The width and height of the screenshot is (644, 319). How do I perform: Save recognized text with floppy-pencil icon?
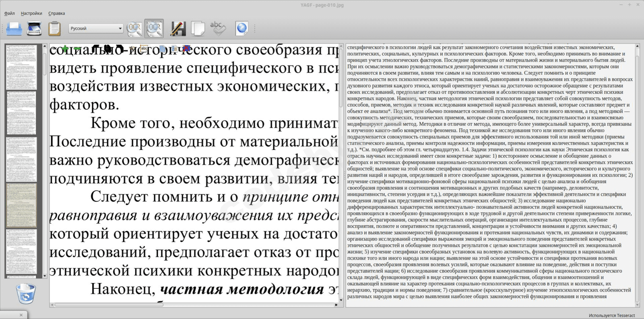pyautogui.click(x=178, y=29)
